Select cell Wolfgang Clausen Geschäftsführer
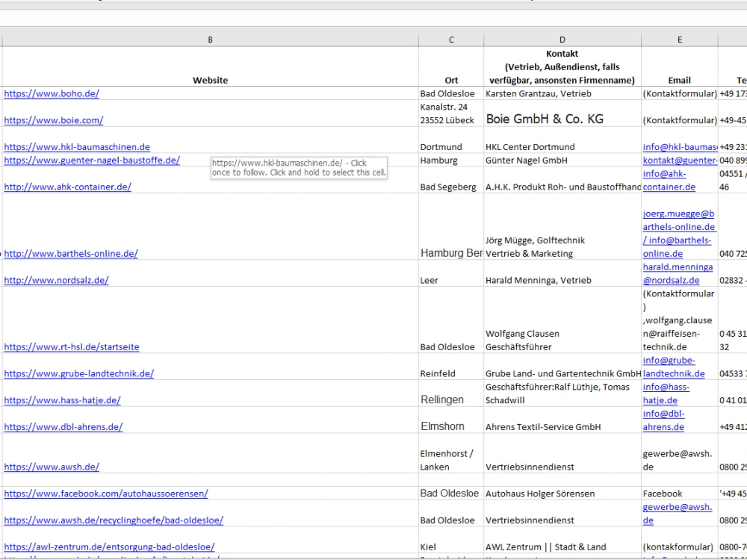The height and width of the screenshot is (560, 747). [x=562, y=320]
